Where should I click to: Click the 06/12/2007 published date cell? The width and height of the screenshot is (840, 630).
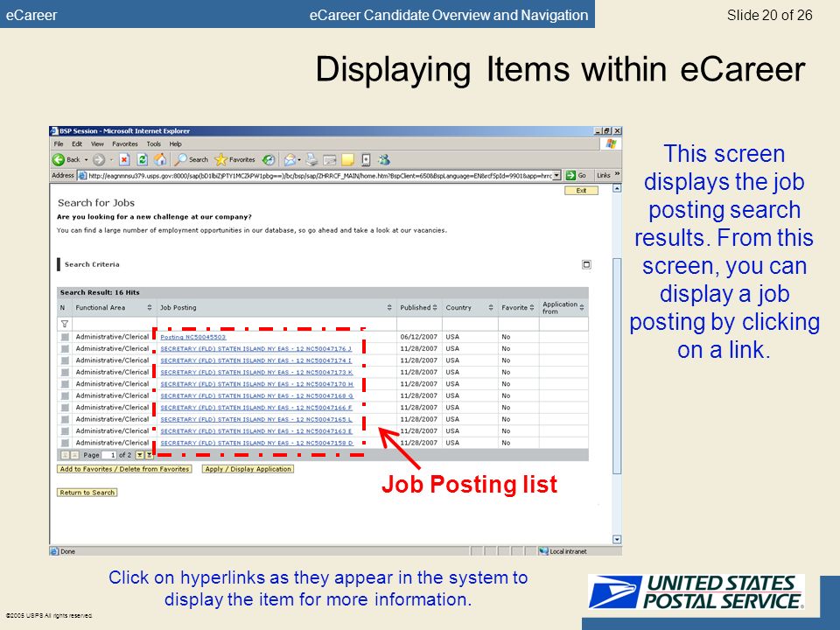click(419, 337)
